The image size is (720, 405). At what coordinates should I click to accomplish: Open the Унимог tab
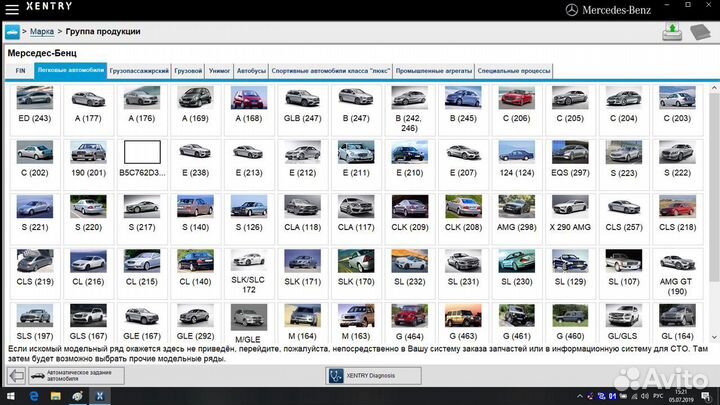coord(219,71)
